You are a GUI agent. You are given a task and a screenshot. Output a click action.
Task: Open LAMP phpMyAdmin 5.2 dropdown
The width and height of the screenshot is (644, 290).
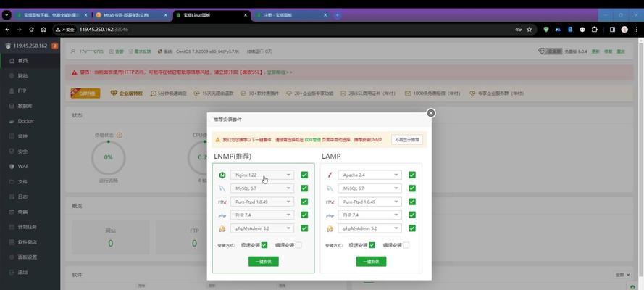[x=369, y=228]
